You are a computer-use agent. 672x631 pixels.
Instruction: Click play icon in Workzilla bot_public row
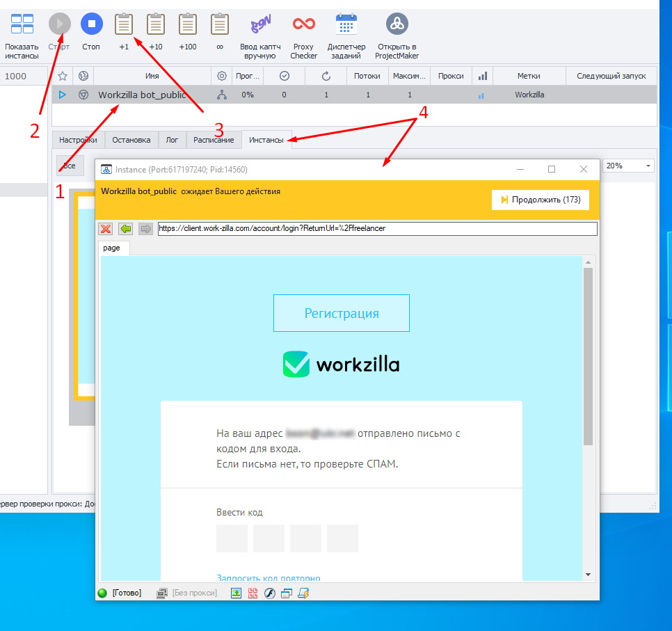[x=62, y=95]
